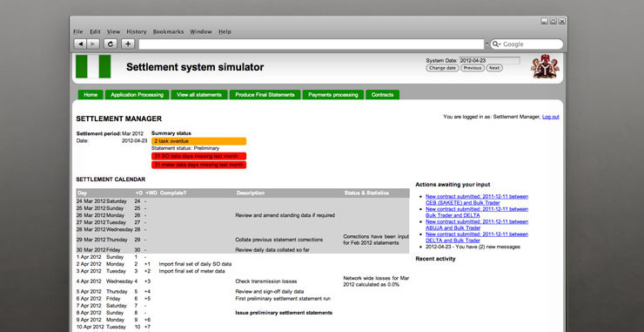Switch to the Home tab
This screenshot has height=332, width=644.
point(91,95)
